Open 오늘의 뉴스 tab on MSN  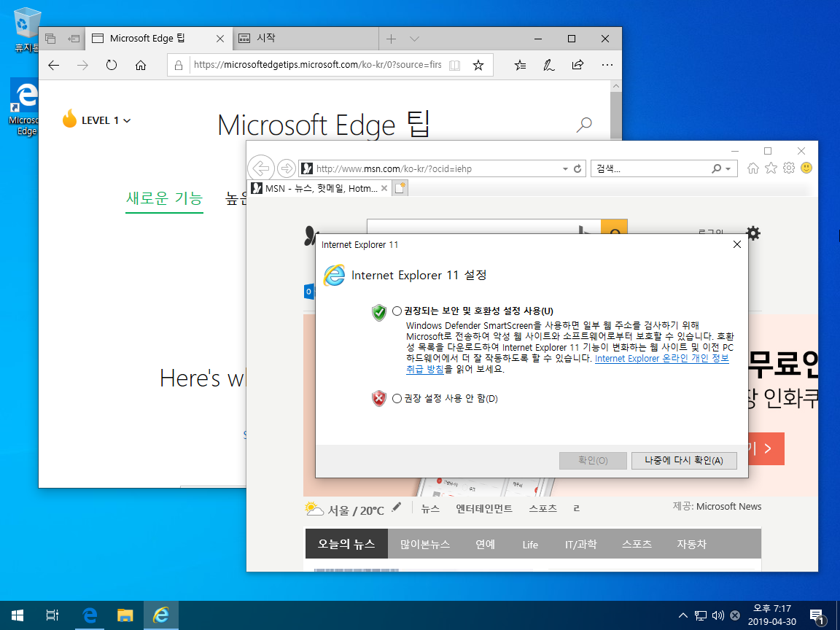(x=346, y=544)
